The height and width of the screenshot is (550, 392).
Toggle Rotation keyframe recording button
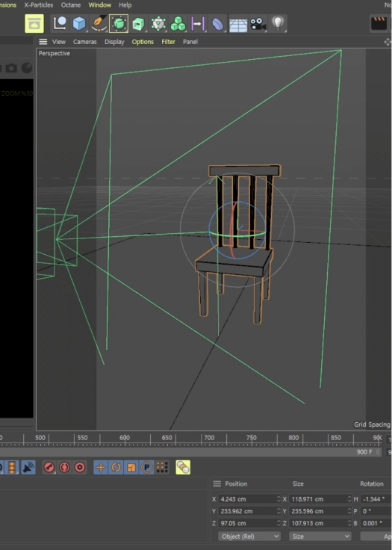coord(116,467)
